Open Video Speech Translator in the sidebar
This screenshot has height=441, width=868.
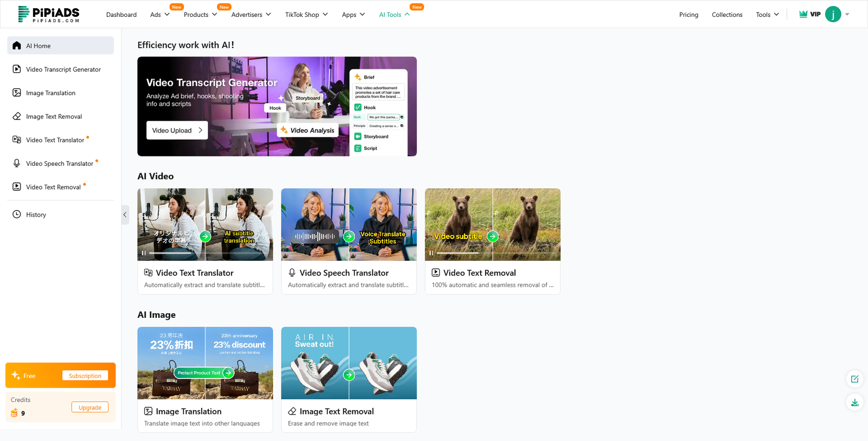pos(60,163)
